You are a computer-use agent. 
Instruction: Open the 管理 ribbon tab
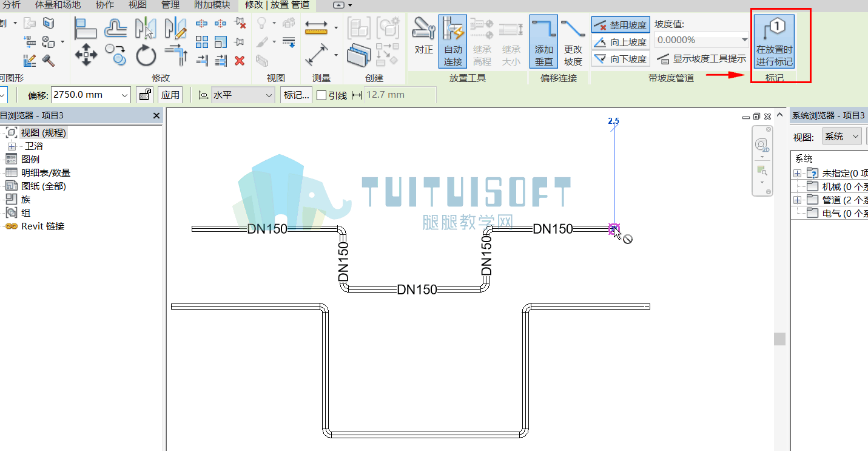click(x=170, y=5)
